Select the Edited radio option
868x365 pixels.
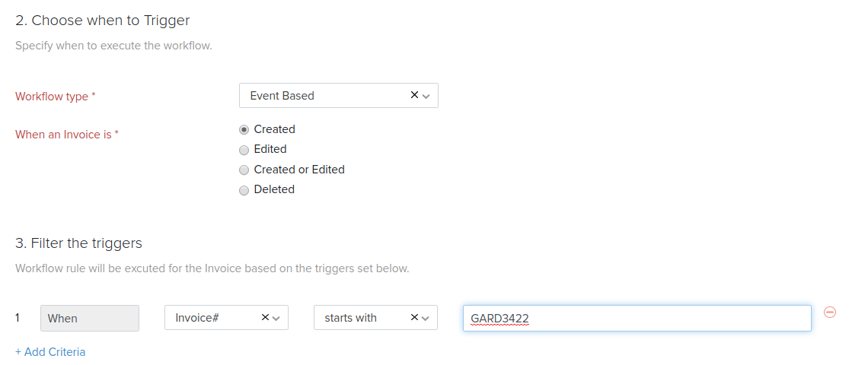(x=244, y=150)
